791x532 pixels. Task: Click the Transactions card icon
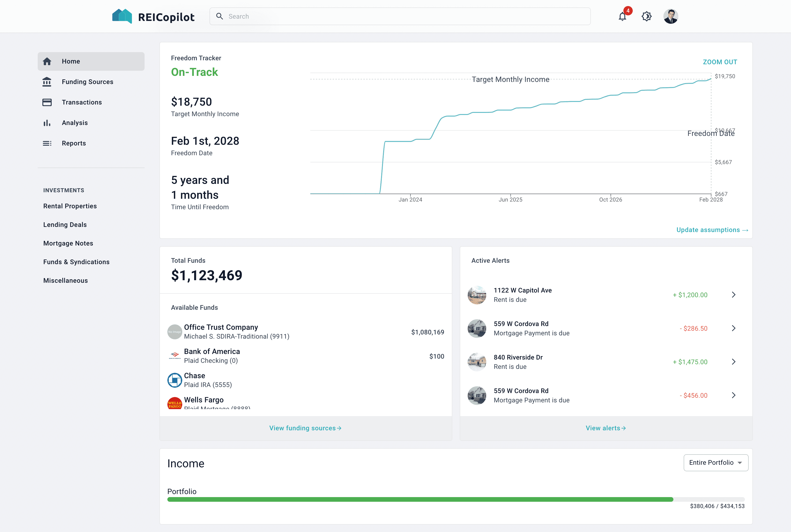[x=47, y=102]
